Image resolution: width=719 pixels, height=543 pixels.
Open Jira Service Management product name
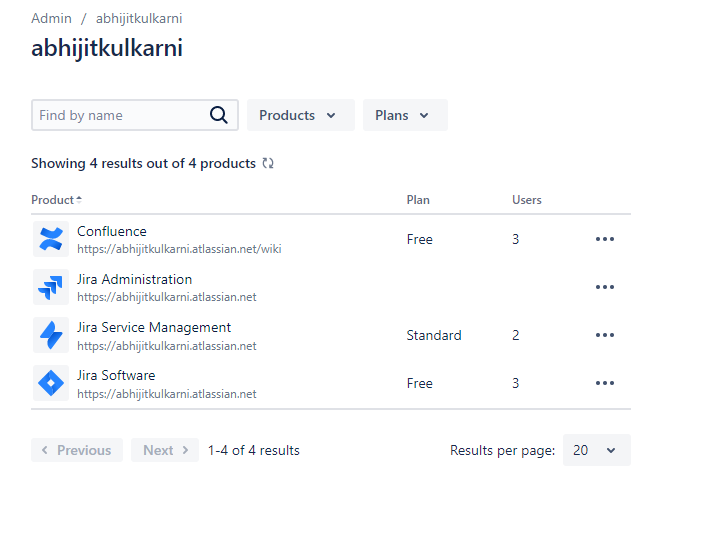[154, 327]
